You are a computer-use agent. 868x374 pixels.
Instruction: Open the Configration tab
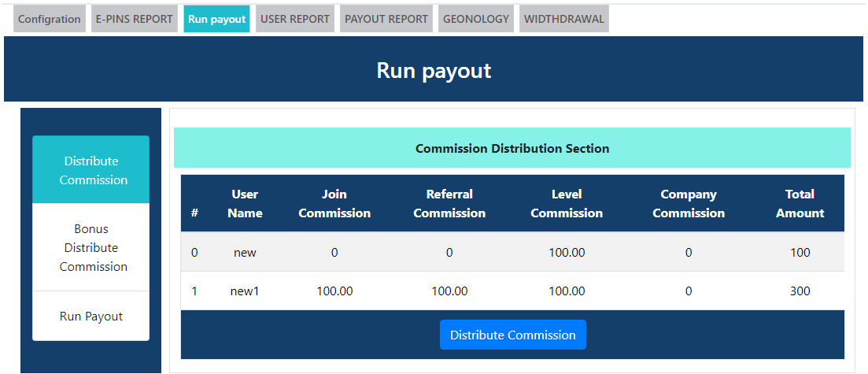pos(50,19)
